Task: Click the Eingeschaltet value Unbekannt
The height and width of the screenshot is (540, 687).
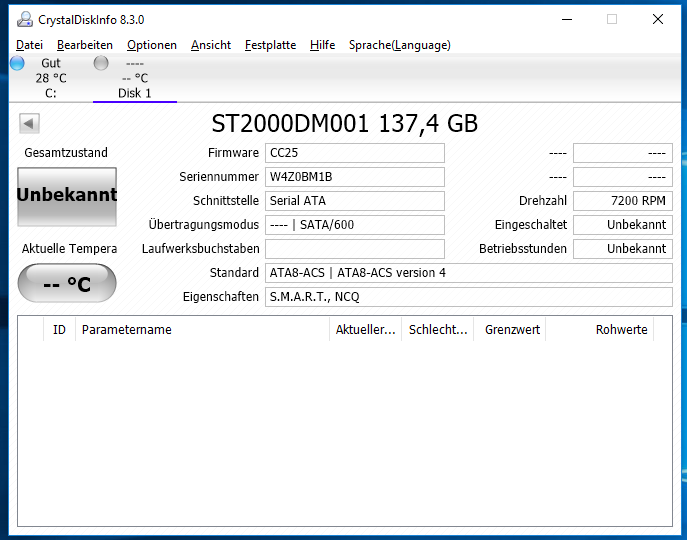Action: (x=623, y=225)
